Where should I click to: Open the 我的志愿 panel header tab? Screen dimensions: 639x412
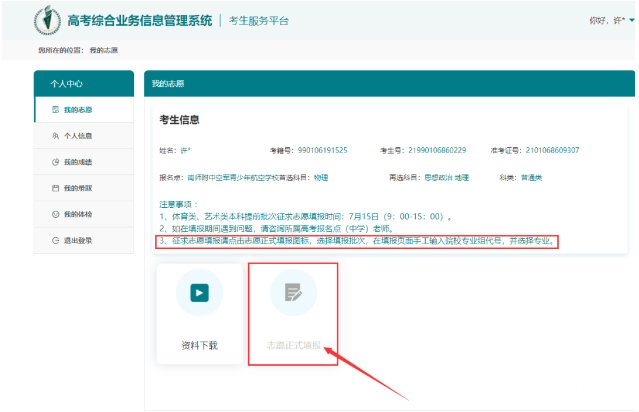(x=168, y=84)
